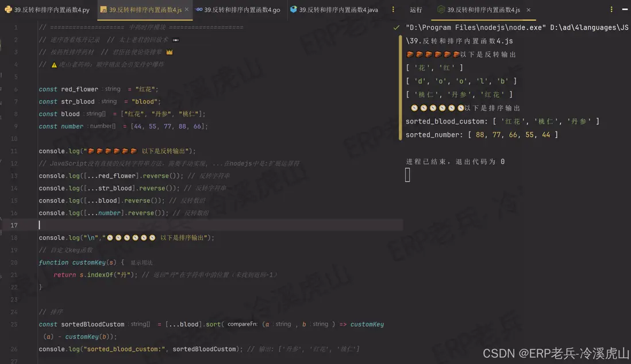Click the node.exe command path in run output

pyautogui.click(x=476, y=28)
